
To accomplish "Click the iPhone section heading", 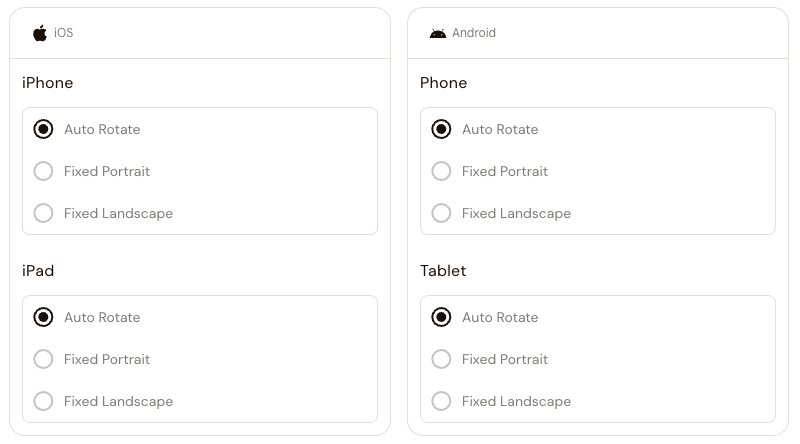I will coord(48,83).
